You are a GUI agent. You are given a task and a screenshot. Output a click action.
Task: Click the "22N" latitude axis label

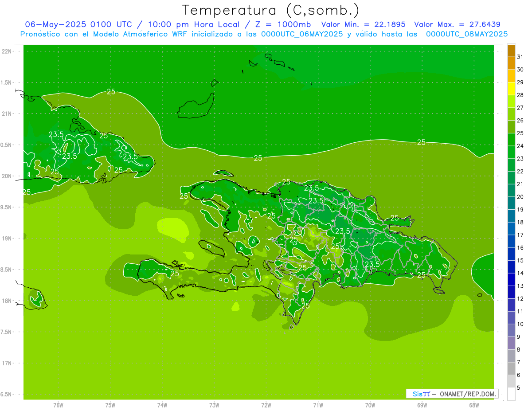click(x=8, y=51)
